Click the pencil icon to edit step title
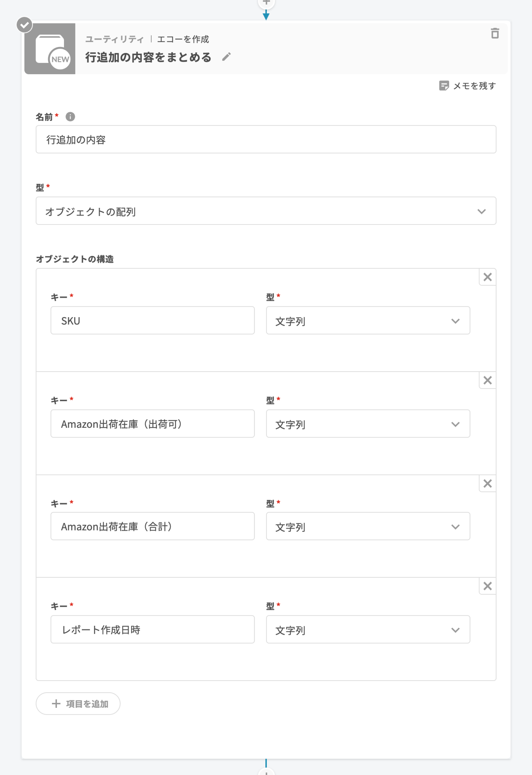This screenshot has height=775, width=532. pos(226,57)
